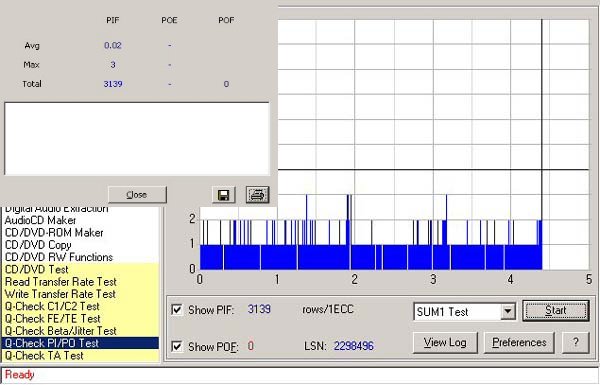Click the ? help button
The image size is (600, 385).
click(x=576, y=343)
